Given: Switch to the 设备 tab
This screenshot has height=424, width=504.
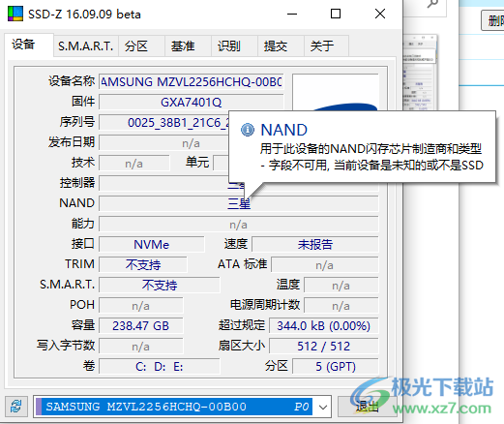Looking at the screenshot, I should 29,45.
